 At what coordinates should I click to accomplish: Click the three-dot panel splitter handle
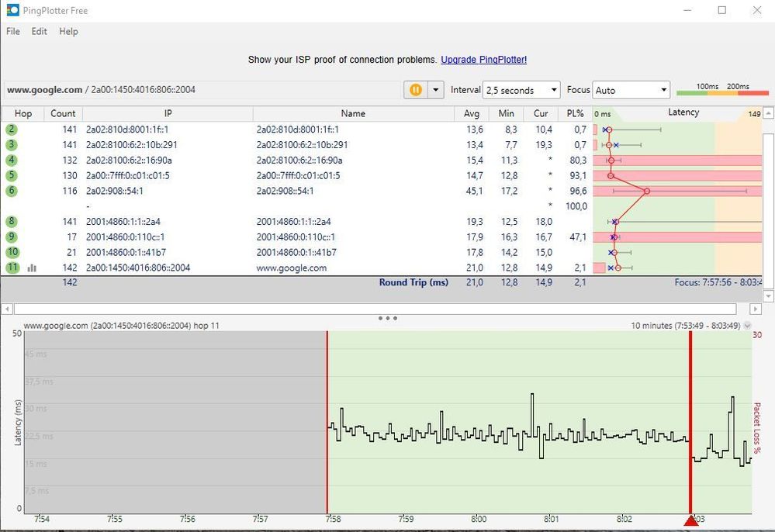tap(387, 318)
